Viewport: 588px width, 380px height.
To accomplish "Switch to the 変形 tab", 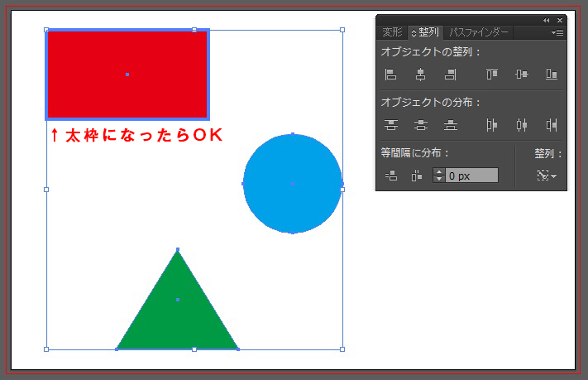I will 392,33.
